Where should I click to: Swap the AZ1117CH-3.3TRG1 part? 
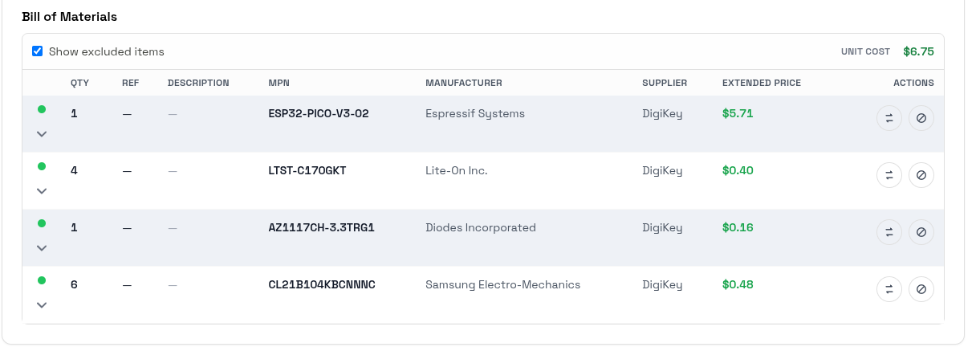(x=889, y=232)
